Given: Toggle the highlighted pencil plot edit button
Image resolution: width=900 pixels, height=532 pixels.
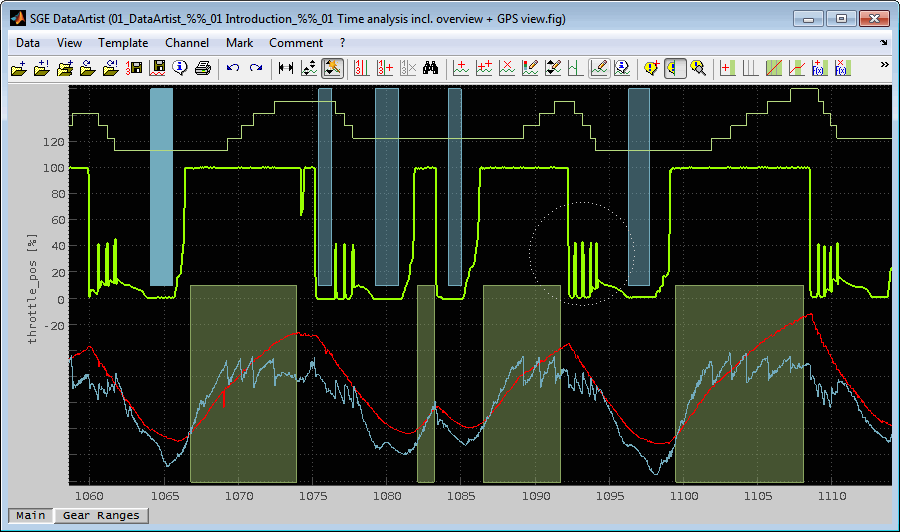Looking at the screenshot, I should pos(599,68).
